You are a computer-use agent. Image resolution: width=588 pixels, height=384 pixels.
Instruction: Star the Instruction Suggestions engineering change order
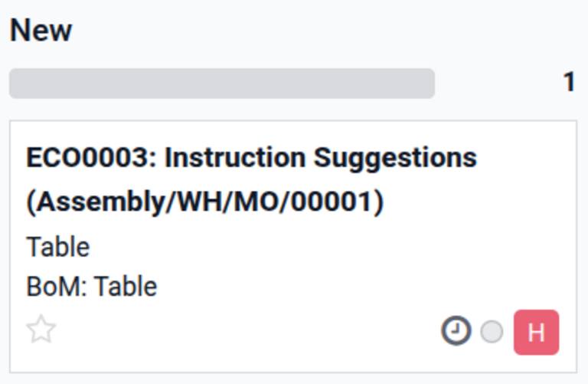pyautogui.click(x=41, y=330)
